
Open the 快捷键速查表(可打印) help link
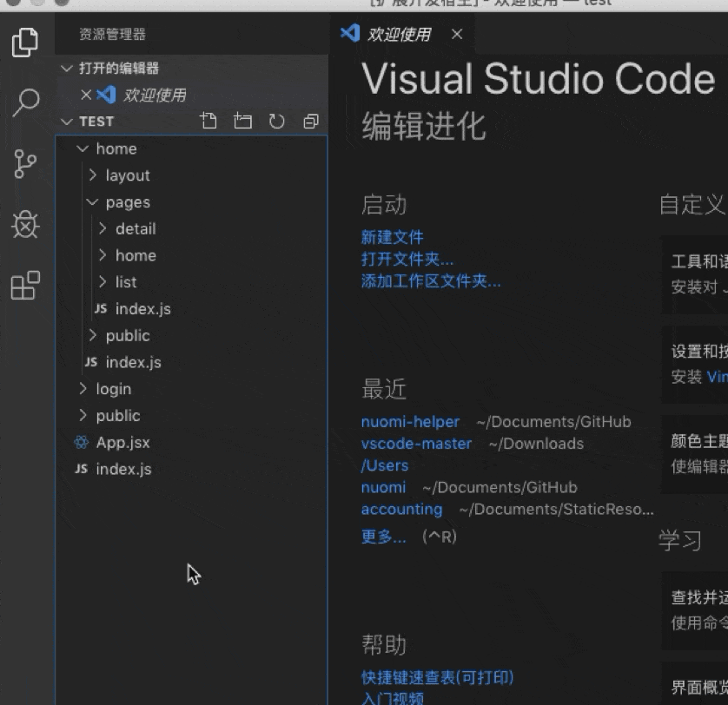(437, 677)
